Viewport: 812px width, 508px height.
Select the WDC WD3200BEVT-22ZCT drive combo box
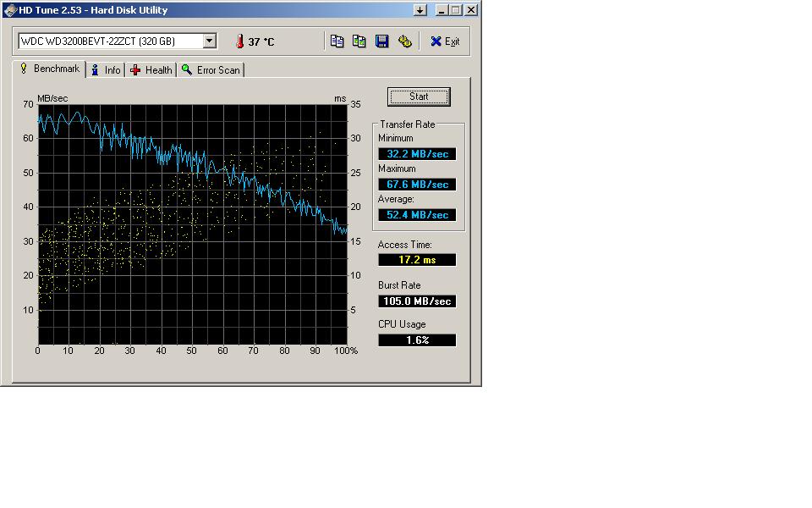tap(117, 41)
